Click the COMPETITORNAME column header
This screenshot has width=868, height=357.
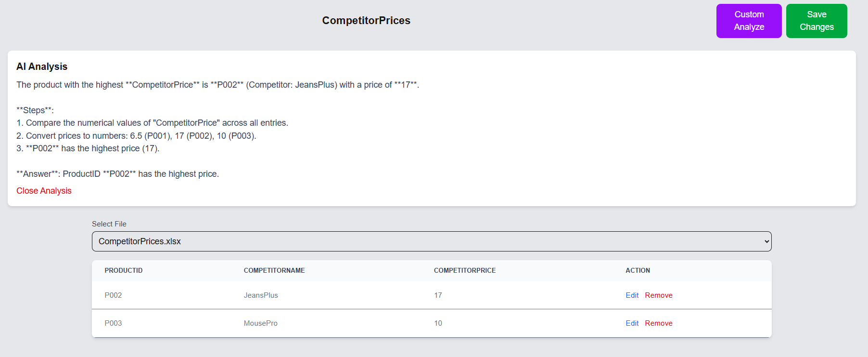pos(274,271)
